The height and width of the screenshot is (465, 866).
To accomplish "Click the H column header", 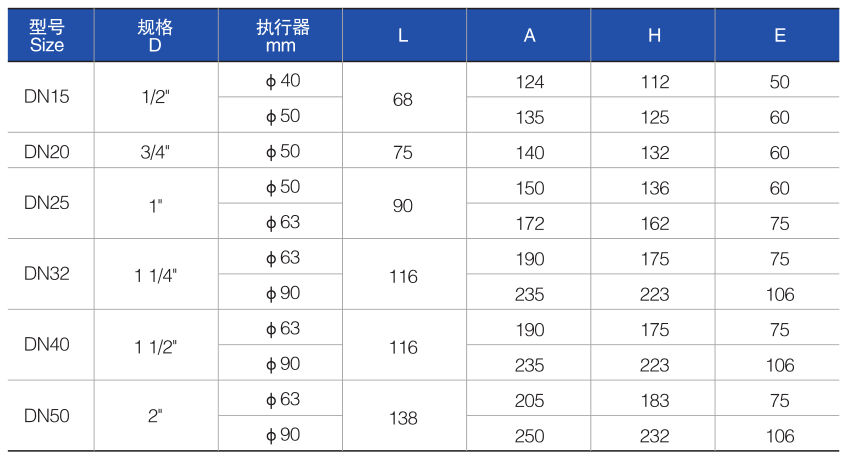I will point(653,35).
